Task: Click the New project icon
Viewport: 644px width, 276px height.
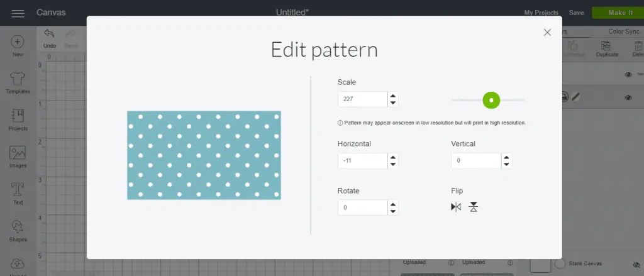Action: click(x=18, y=46)
